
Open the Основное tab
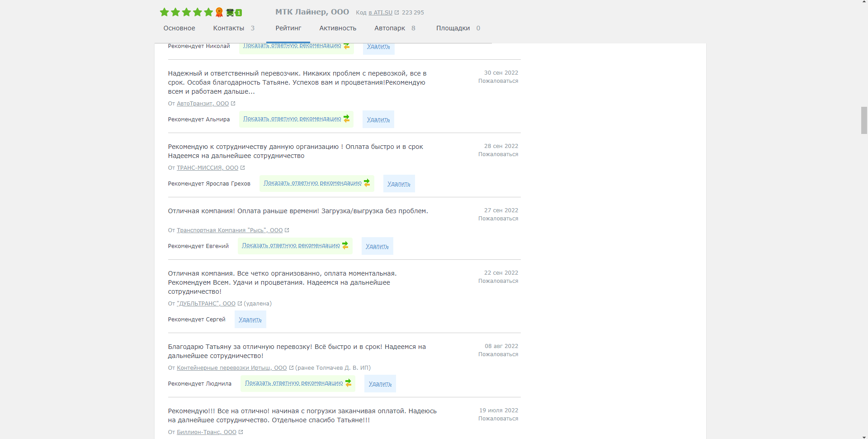click(179, 28)
